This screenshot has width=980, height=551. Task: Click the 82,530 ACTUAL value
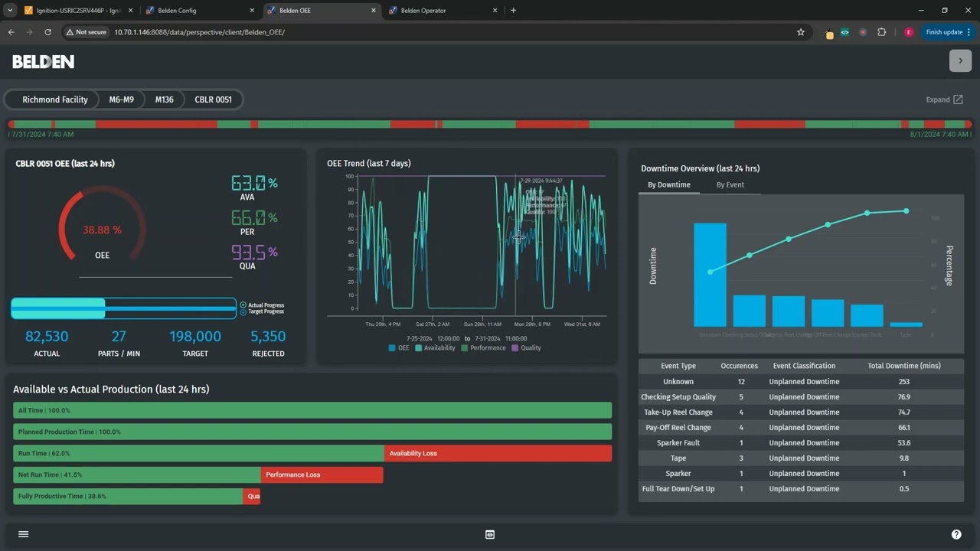[47, 336]
